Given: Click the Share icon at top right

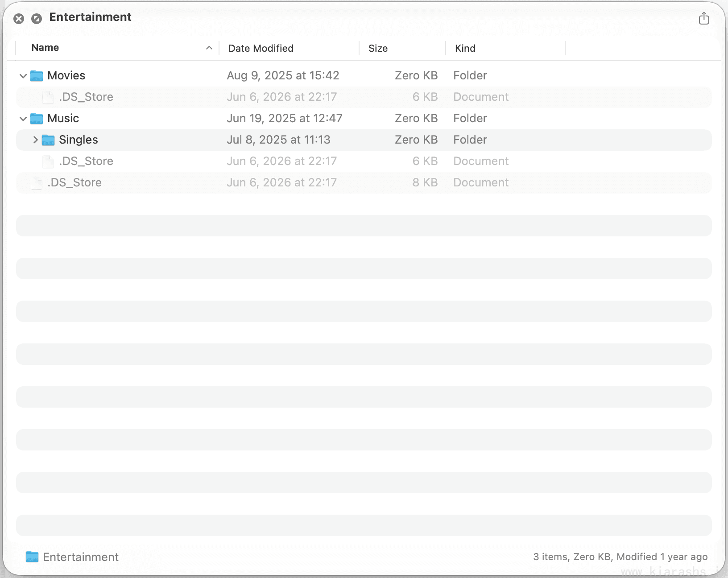Looking at the screenshot, I should point(703,18).
